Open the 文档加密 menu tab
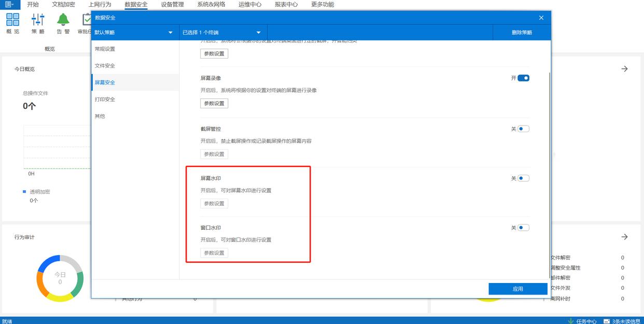The image size is (644, 324). point(63,4)
